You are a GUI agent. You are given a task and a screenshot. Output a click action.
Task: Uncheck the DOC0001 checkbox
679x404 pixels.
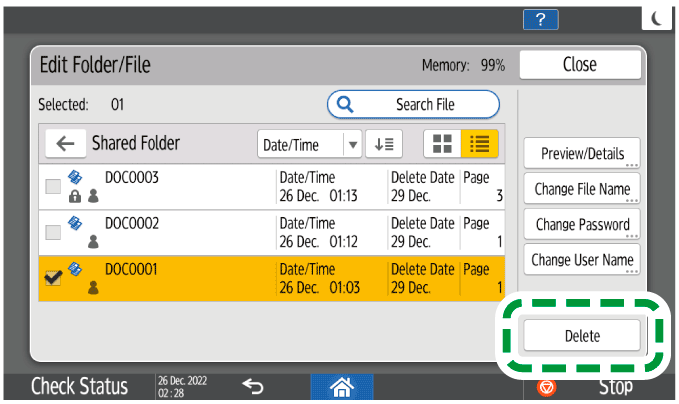pyautogui.click(x=52, y=277)
